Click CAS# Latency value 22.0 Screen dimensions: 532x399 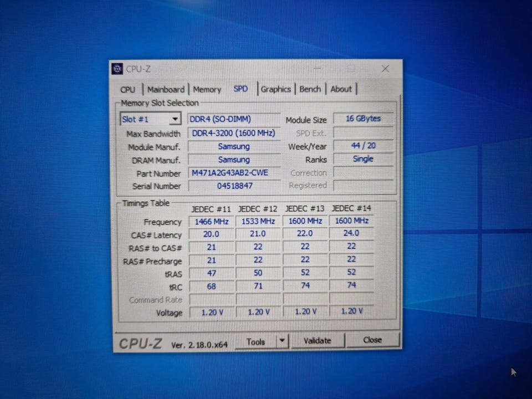click(305, 233)
